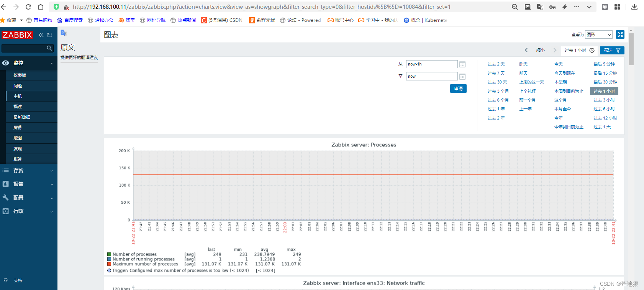
Task: Open 仪表板 dashboard menu item
Action: click(x=31, y=75)
